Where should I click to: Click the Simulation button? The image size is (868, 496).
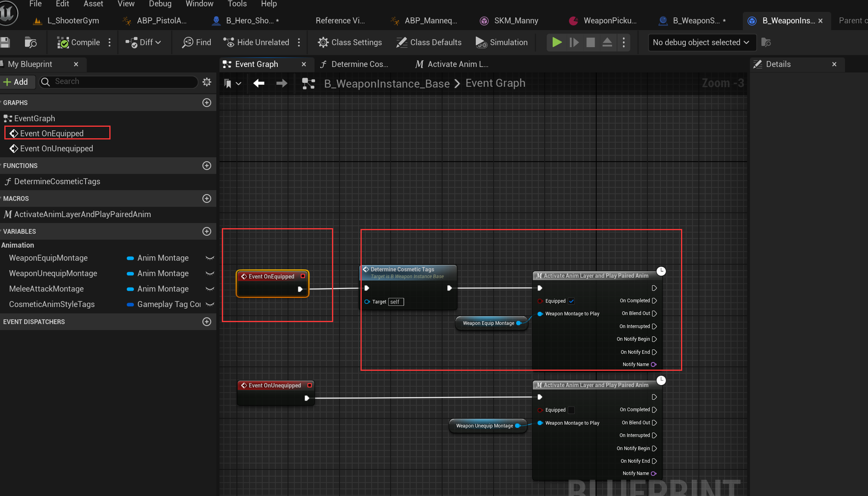(502, 42)
